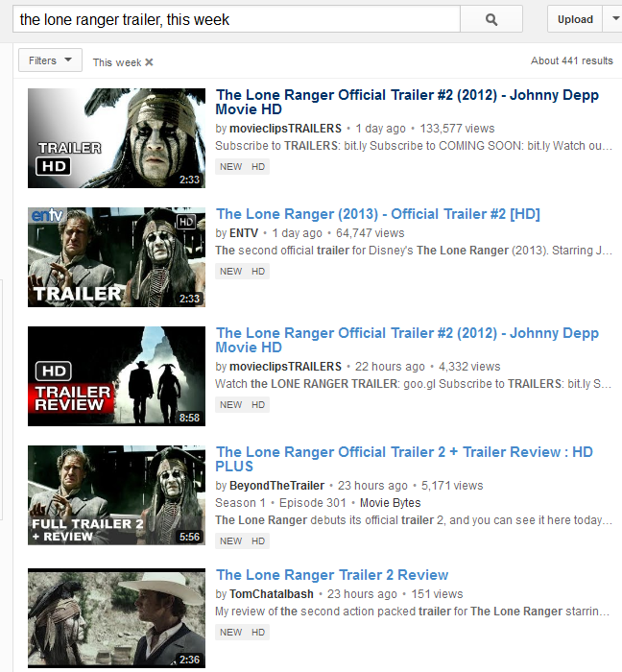Open Official Trailer 2 + Trailer Review title
Image resolution: width=622 pixels, height=672 pixels.
404,459
